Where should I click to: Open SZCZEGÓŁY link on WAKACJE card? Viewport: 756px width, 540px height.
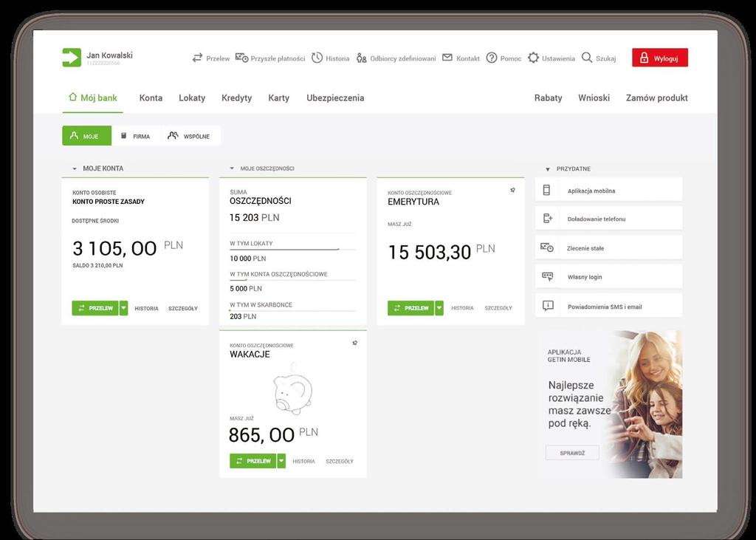point(340,462)
